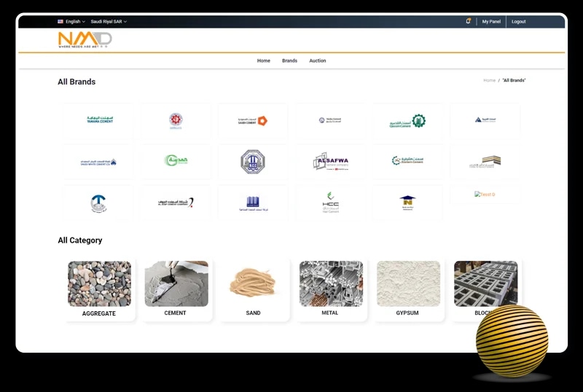Image resolution: width=583 pixels, height=392 pixels.
Task: Open the yellow N with roof brand logo
Action: [x=407, y=203]
